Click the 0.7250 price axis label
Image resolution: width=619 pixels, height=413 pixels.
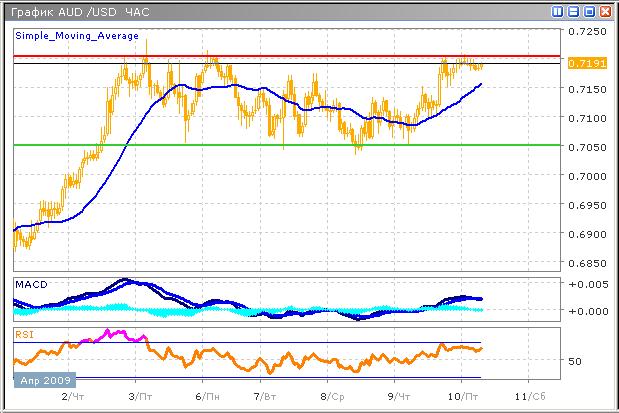tap(586, 32)
